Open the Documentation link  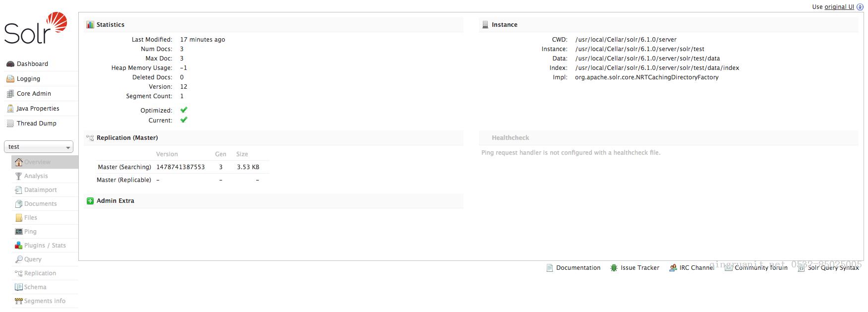click(x=578, y=268)
